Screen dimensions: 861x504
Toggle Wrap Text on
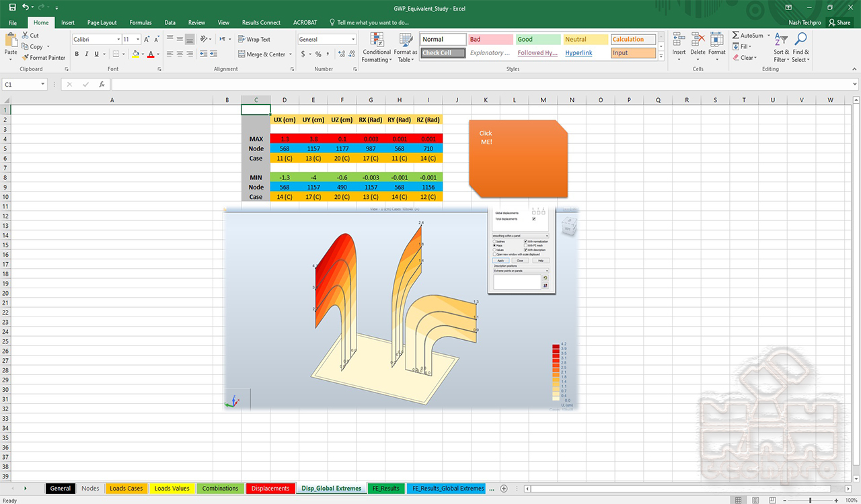coord(254,40)
